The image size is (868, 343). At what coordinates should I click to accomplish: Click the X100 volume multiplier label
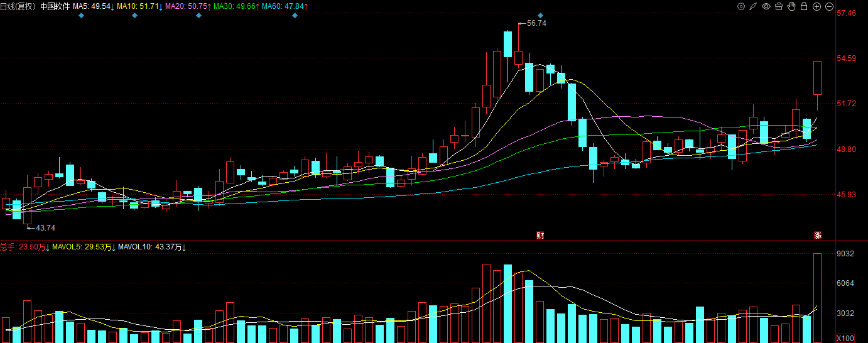(846, 338)
